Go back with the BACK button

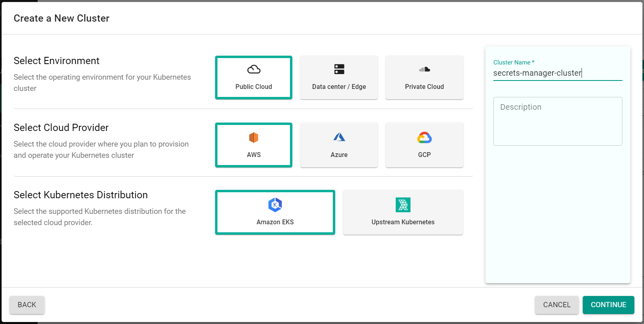click(x=27, y=305)
